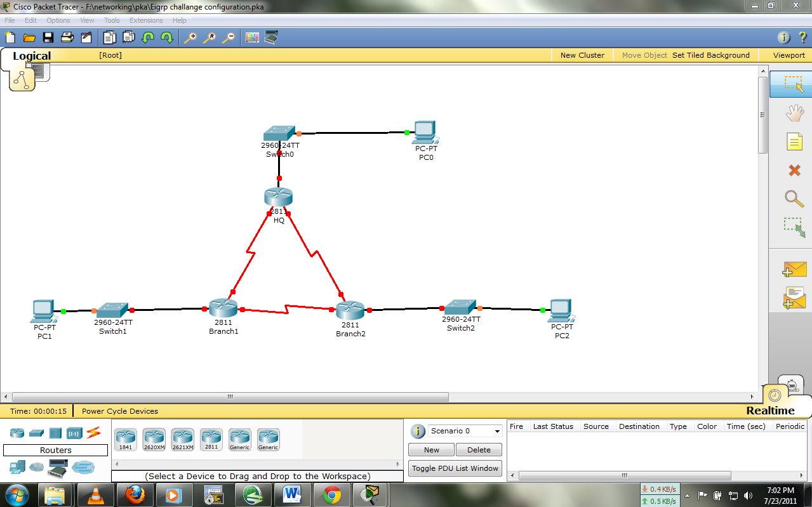Choose the Resize Shape tool

click(794, 227)
